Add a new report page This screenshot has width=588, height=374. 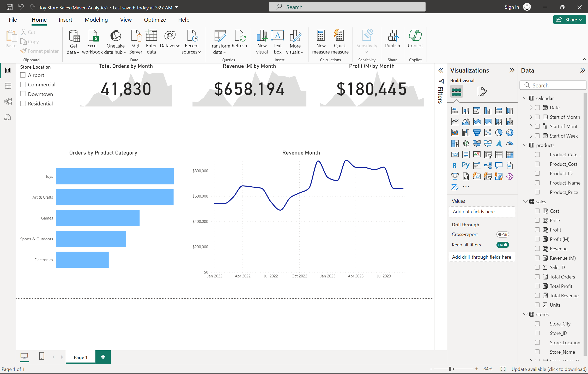[103, 357]
